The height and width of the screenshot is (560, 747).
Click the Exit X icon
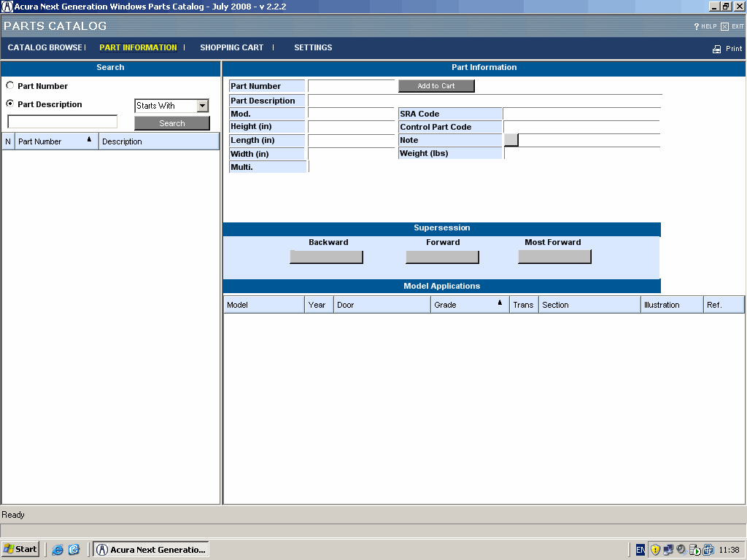[724, 26]
